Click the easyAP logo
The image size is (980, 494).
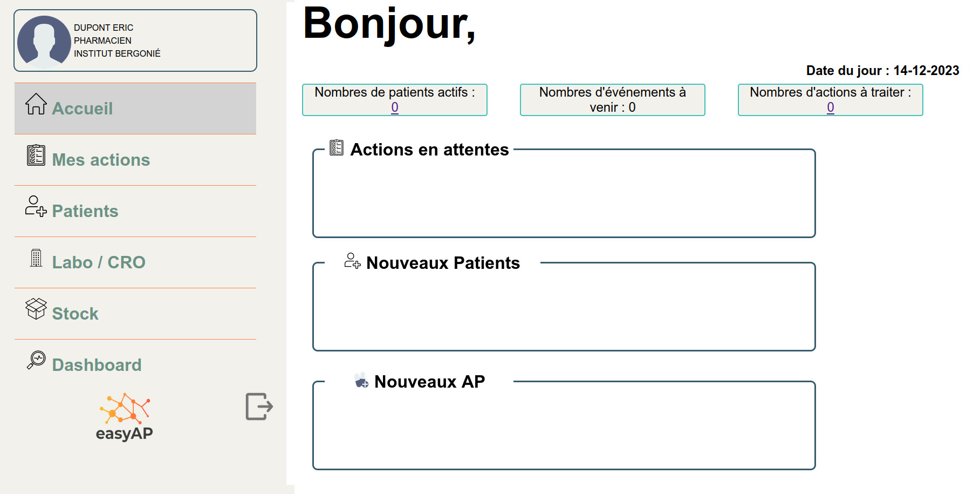(x=125, y=417)
